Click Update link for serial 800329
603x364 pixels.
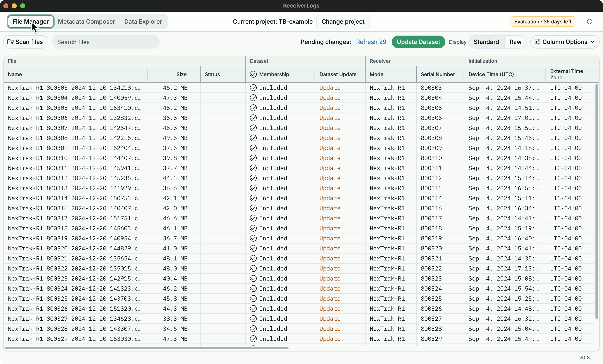[x=330, y=339]
